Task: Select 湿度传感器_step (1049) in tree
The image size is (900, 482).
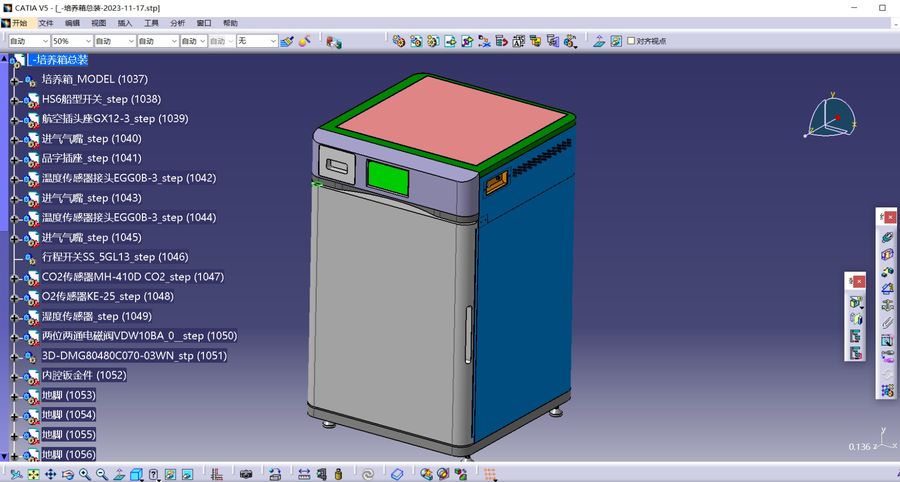Action: (96, 316)
